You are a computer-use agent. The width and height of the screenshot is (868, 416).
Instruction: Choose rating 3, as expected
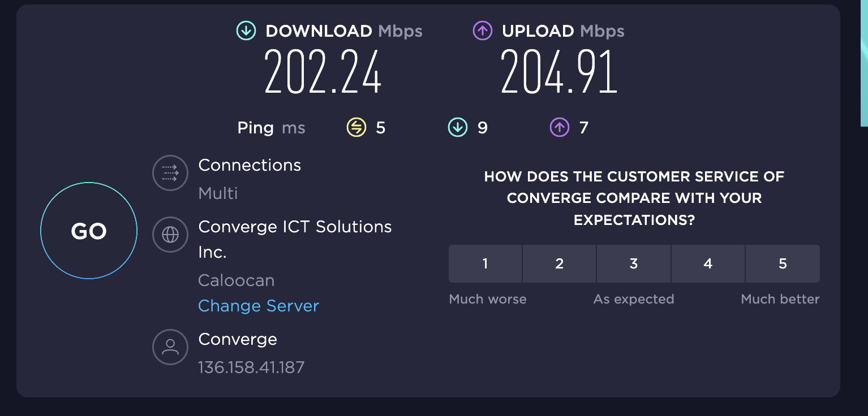634,263
